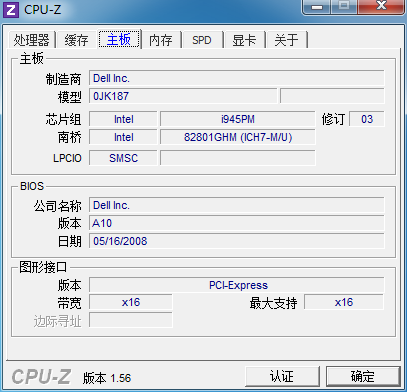Select the model field 0JK187
The width and height of the screenshot is (407, 392).
click(183, 96)
